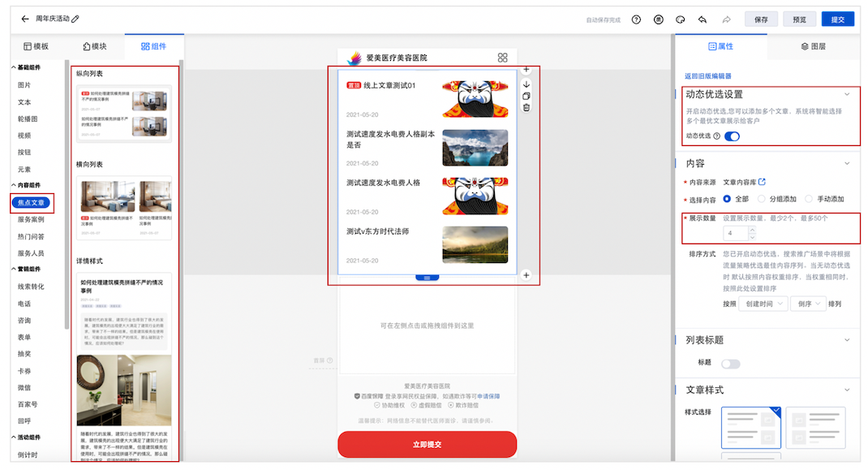
Task: Click the 返回旧版编辑器 link
Action: click(x=707, y=75)
